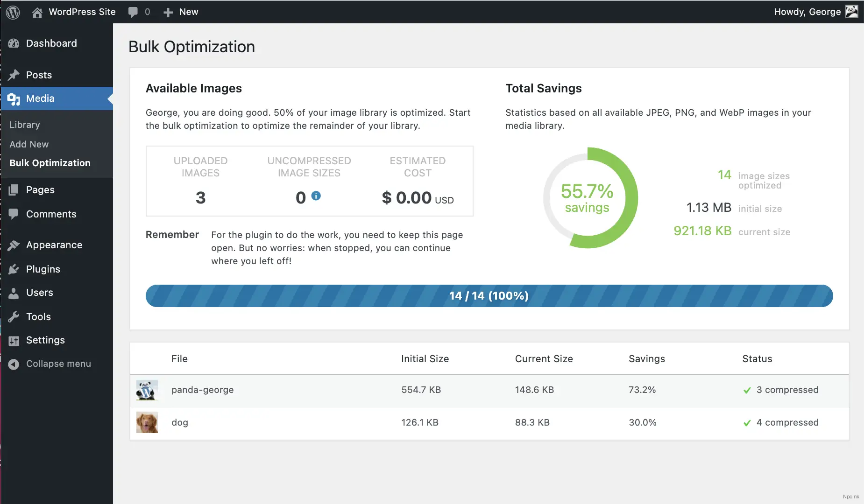The height and width of the screenshot is (504, 864).
Task: Click the 14 / 14 progress bar
Action: 489,295
